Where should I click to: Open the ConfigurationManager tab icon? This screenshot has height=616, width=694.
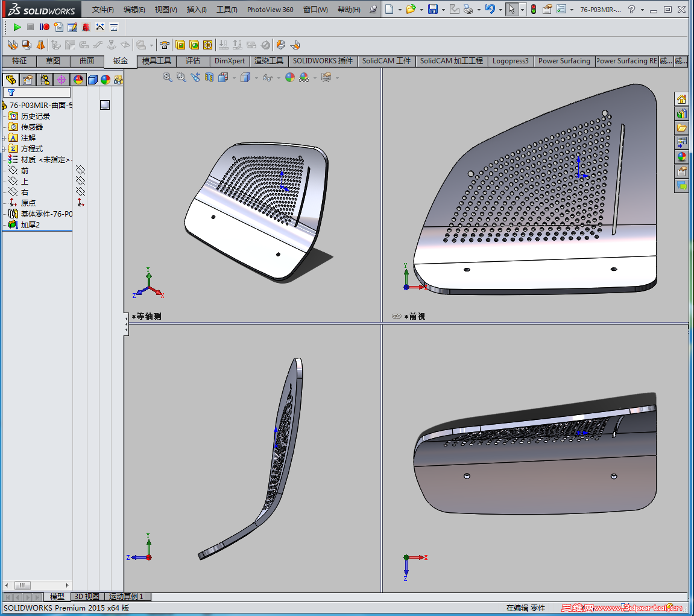(x=44, y=80)
